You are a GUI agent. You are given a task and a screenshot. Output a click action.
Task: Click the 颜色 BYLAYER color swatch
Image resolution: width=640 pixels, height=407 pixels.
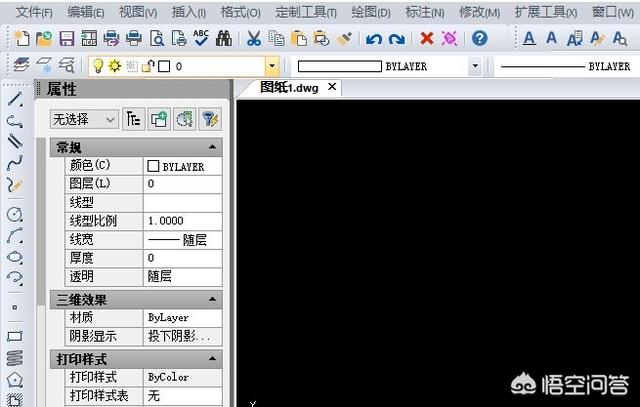pyautogui.click(x=153, y=166)
